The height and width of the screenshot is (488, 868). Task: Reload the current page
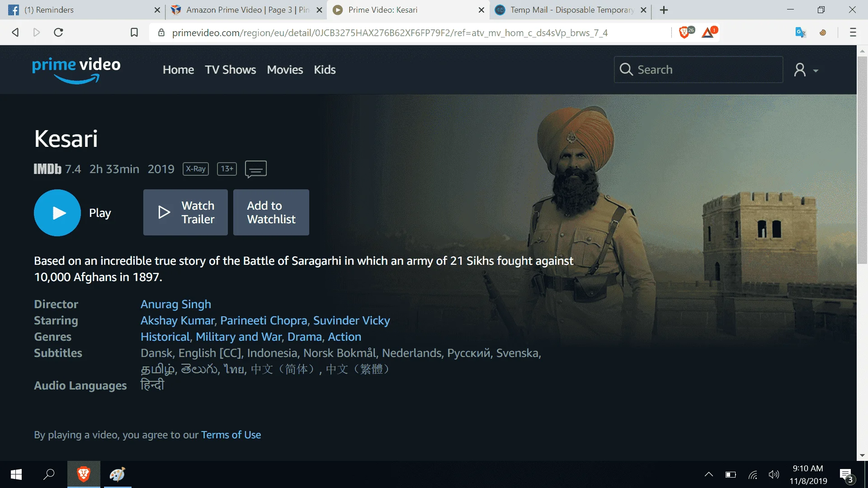[x=58, y=32]
